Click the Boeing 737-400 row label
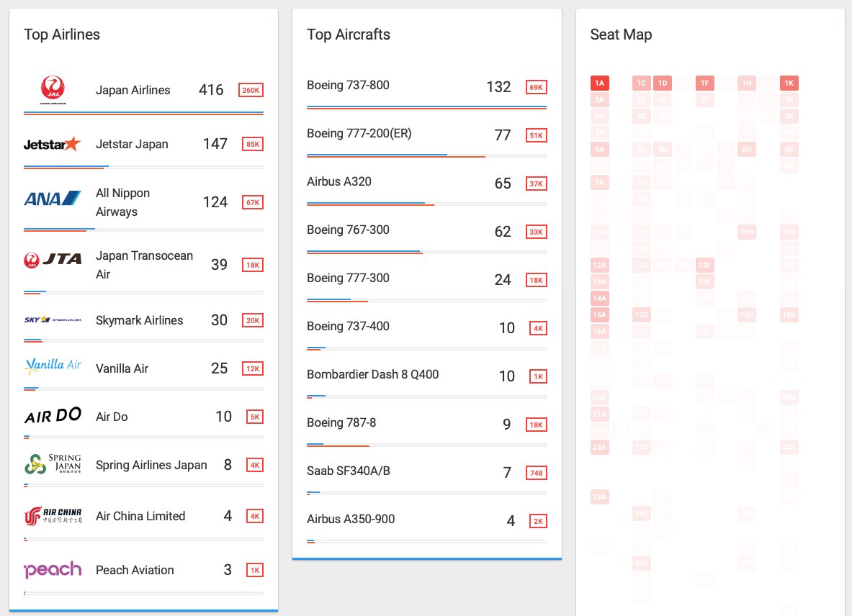 pos(349,326)
